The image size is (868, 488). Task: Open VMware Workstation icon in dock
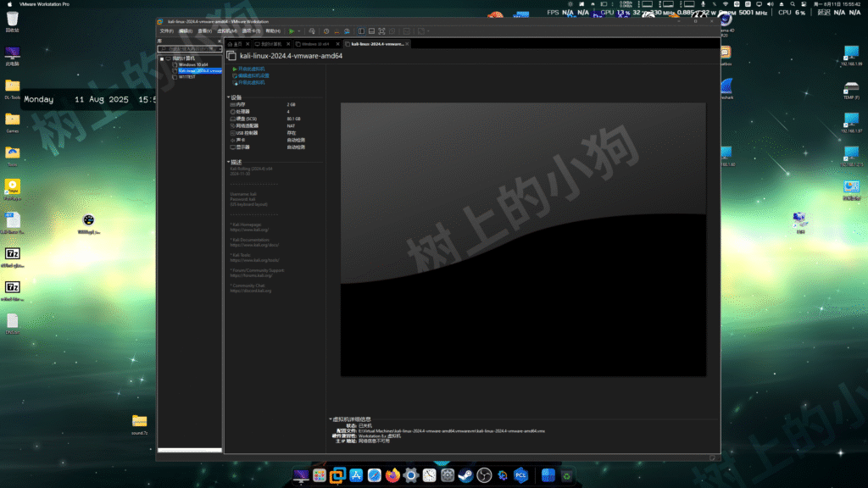pos(337,475)
